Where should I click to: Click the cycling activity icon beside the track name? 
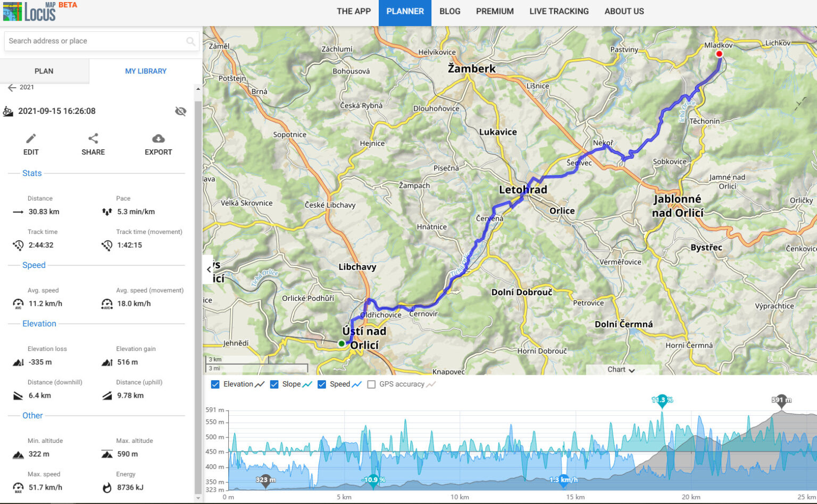pyautogui.click(x=7, y=111)
